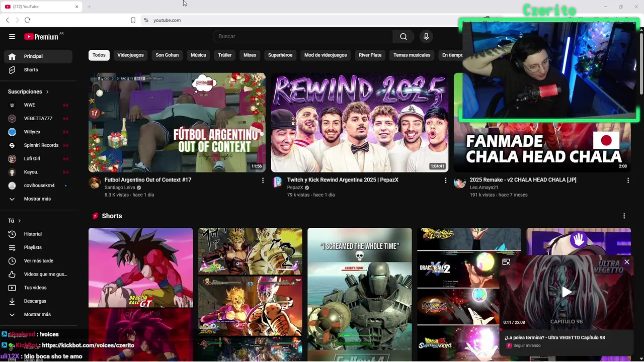Open covihousekm4 channel subscription
The height and width of the screenshot is (362, 644).
[38, 186]
